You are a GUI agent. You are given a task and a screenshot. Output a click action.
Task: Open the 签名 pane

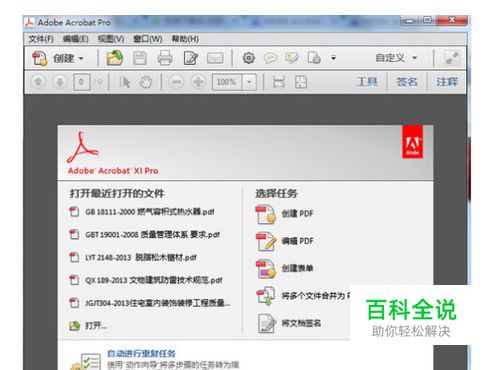[x=407, y=82]
